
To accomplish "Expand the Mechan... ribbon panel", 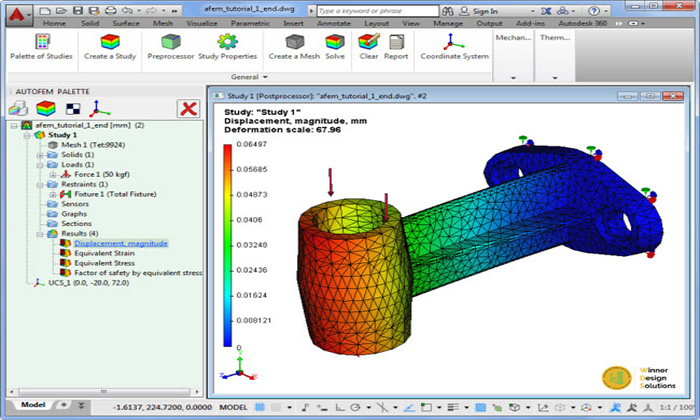I will tap(513, 78).
